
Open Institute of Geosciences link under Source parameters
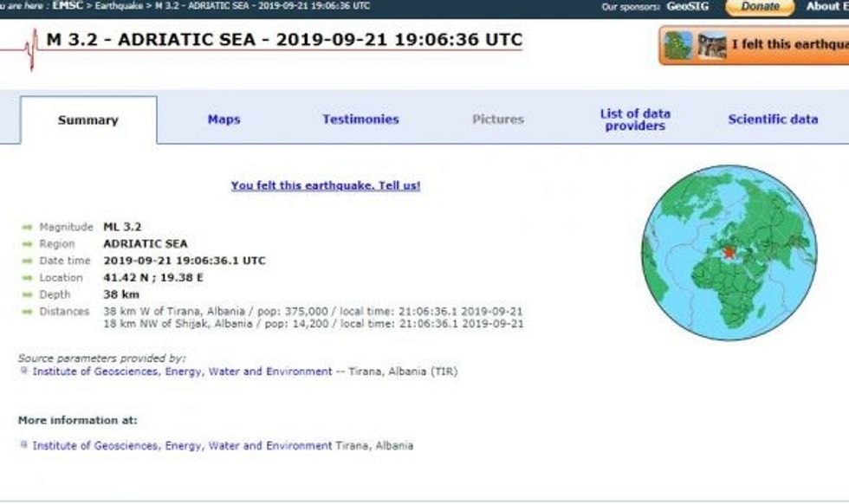tap(182, 372)
